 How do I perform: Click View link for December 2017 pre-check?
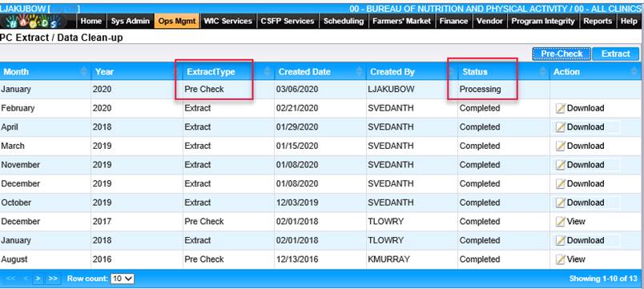576,222
